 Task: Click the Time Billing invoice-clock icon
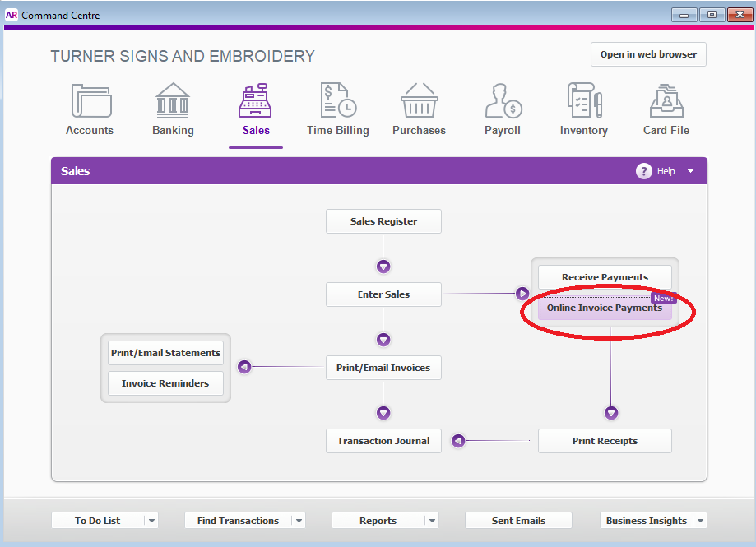[337, 101]
